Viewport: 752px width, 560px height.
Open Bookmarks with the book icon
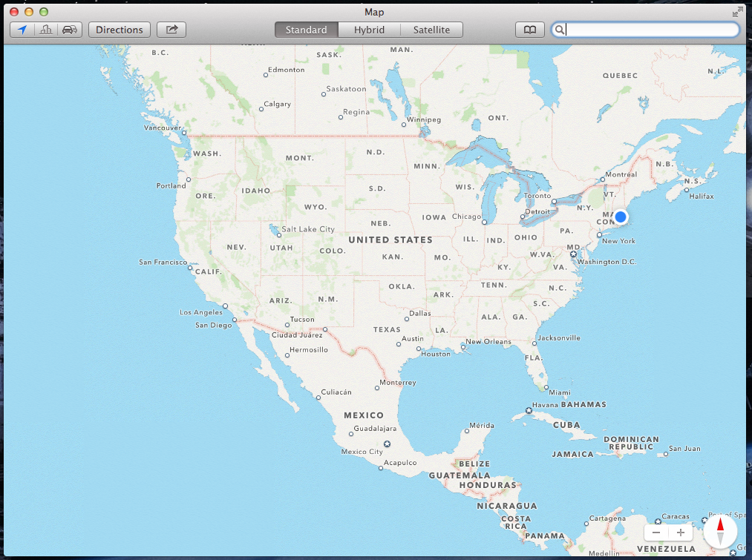pyautogui.click(x=529, y=30)
